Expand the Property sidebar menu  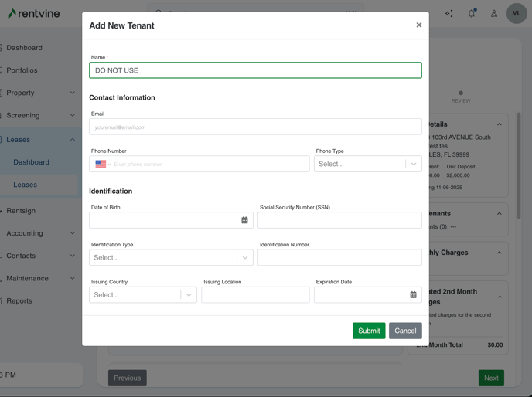click(x=39, y=93)
